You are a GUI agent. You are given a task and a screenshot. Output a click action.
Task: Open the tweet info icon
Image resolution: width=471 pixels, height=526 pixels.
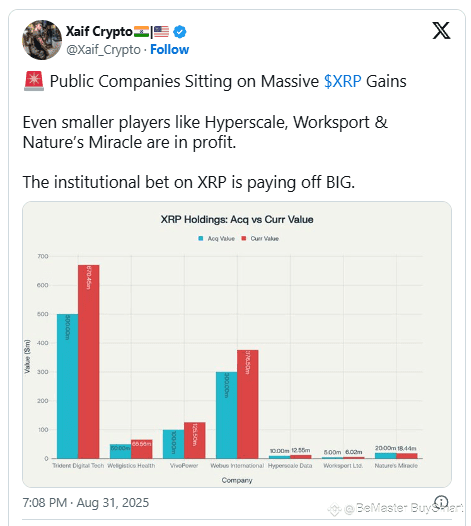coord(441,502)
